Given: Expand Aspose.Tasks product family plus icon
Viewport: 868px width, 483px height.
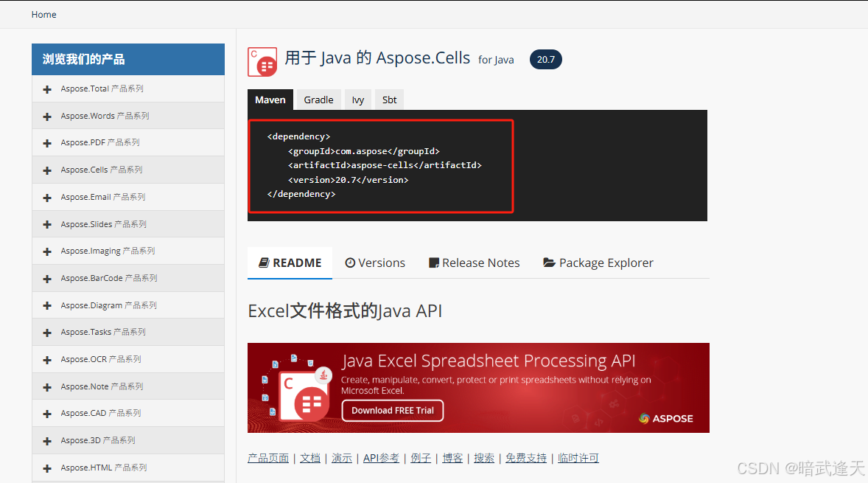Looking at the screenshot, I should coord(47,333).
